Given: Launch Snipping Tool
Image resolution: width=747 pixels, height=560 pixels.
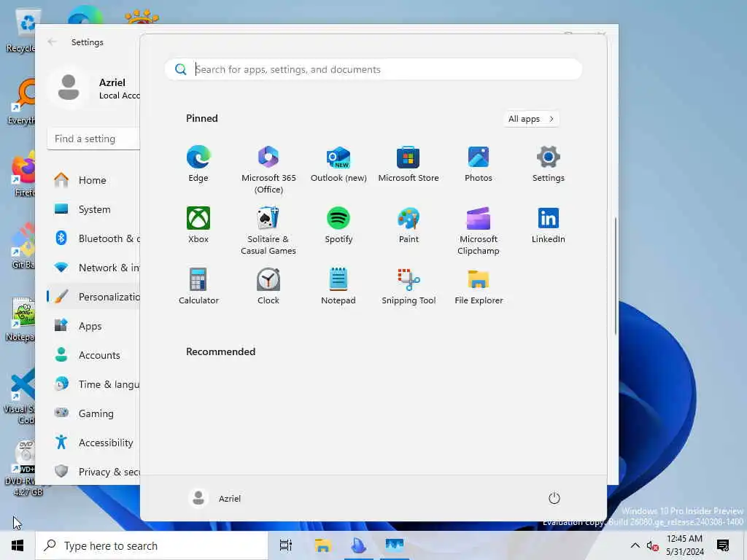Looking at the screenshot, I should coord(409,286).
